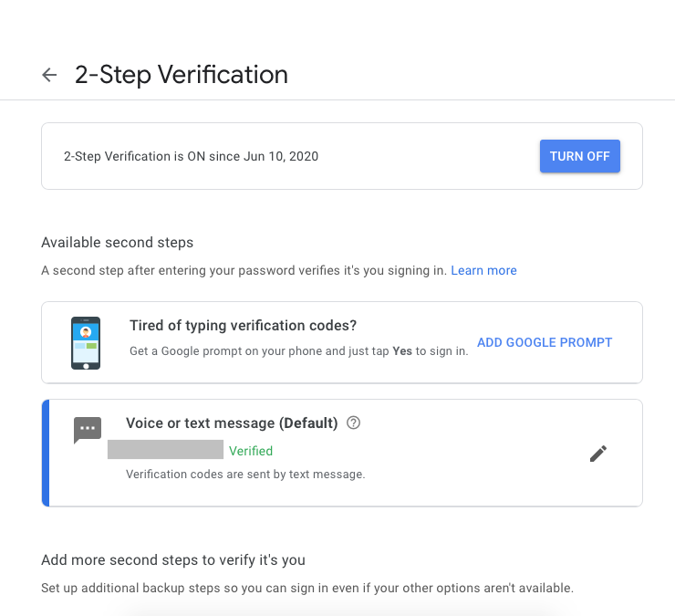Click the 'Available second steps' section heading
The image size is (675, 616).
tap(117, 243)
